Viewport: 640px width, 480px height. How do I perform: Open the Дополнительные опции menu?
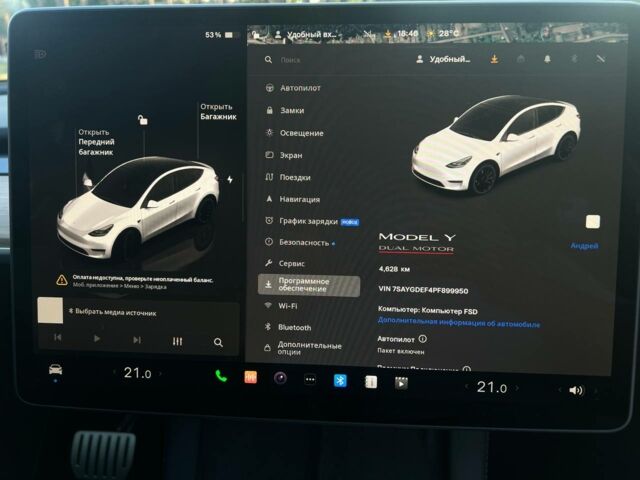click(x=303, y=349)
